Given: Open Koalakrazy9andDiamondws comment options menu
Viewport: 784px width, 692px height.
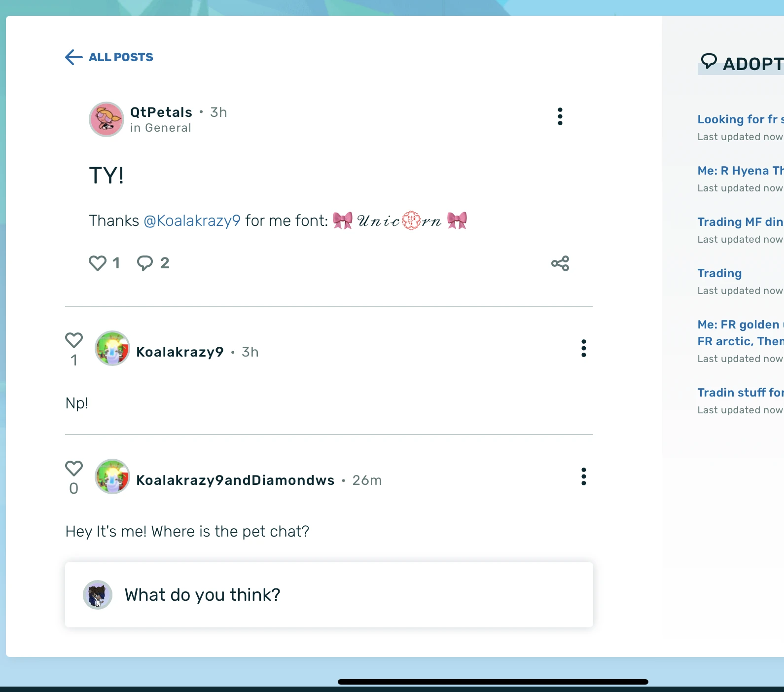Looking at the screenshot, I should click(x=583, y=476).
